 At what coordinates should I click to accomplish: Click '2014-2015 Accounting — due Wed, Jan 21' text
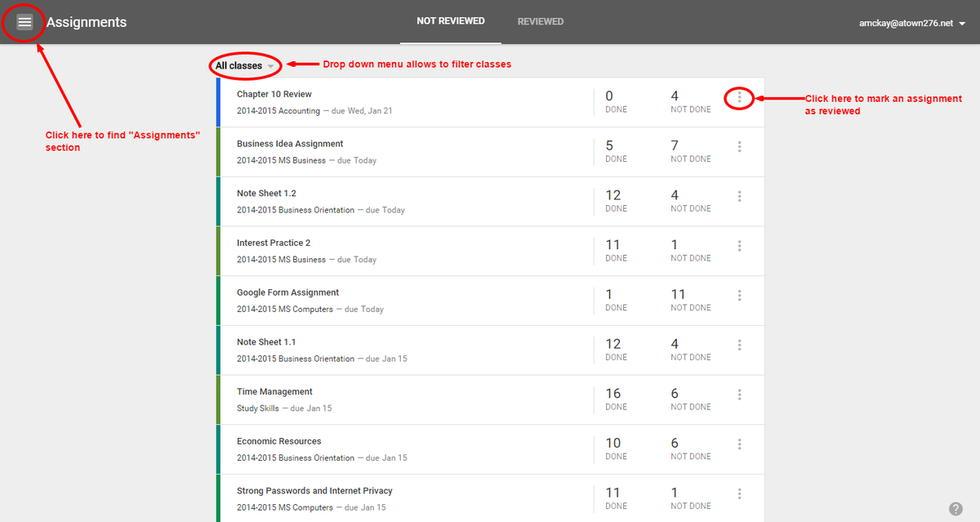(x=314, y=111)
